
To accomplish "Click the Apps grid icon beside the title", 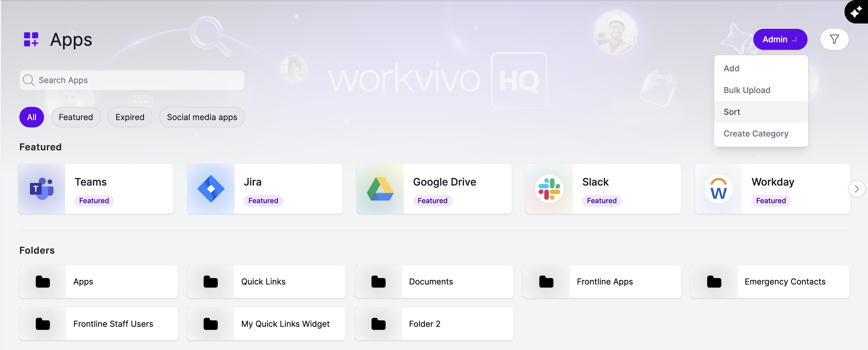I will (x=31, y=39).
